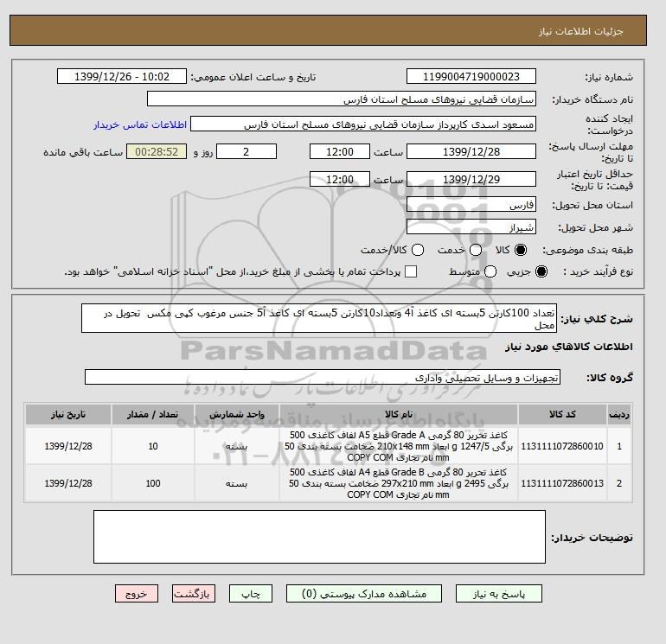
Task: Click the A5 Grade A paper item name
Action: [399, 446]
